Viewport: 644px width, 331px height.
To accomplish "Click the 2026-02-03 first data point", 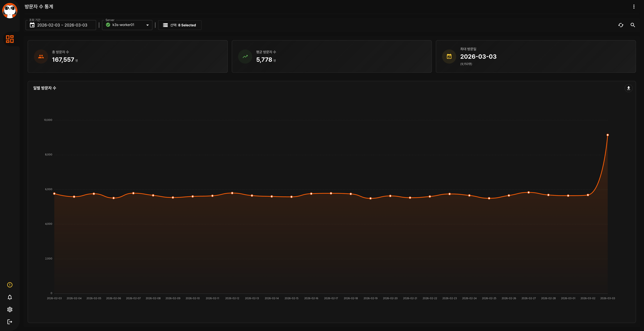I will (54, 194).
